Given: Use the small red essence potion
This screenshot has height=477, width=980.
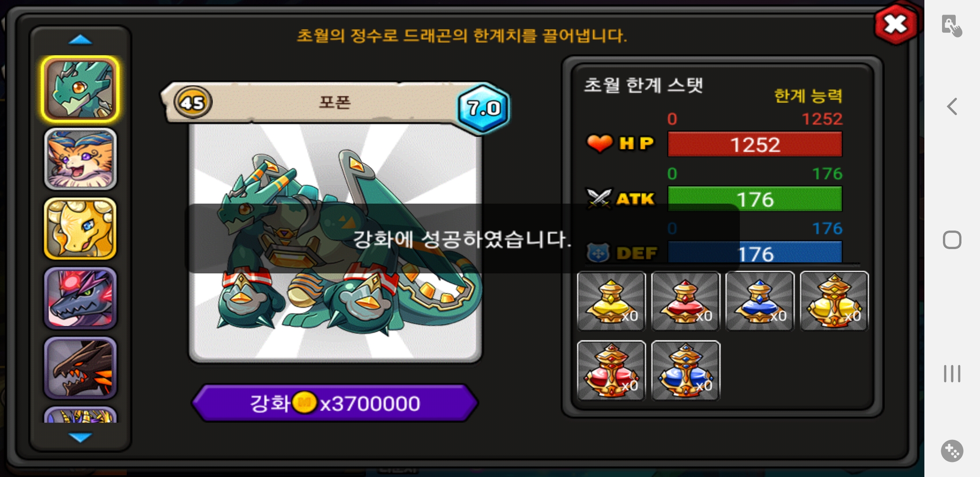Looking at the screenshot, I should [x=686, y=301].
